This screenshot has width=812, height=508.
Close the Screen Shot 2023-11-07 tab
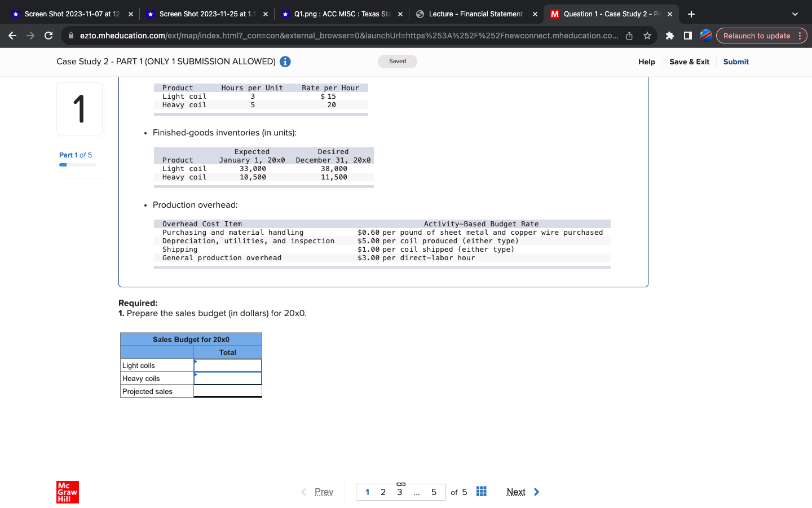131,14
